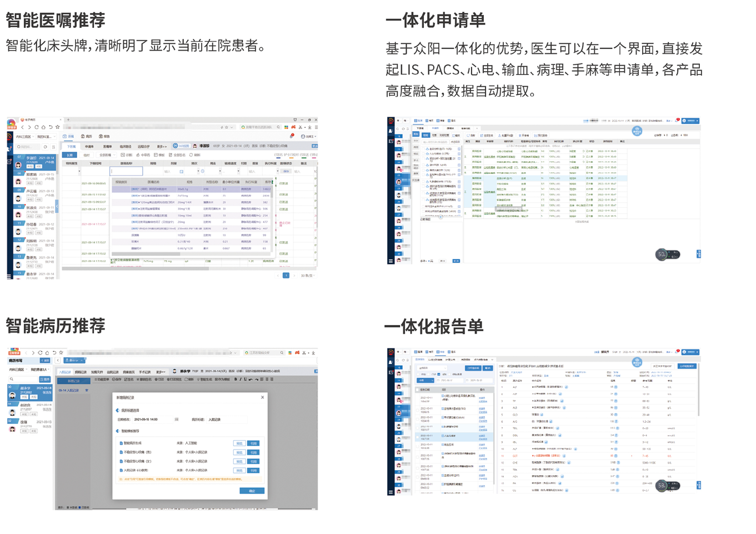Close the 新增病历记录 dialog with the X
The image size is (756, 534).
[262, 397]
